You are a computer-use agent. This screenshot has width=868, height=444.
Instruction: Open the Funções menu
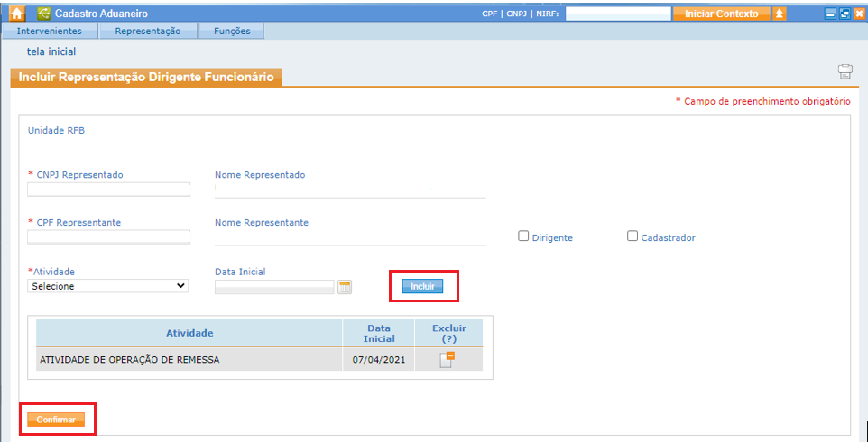[232, 31]
